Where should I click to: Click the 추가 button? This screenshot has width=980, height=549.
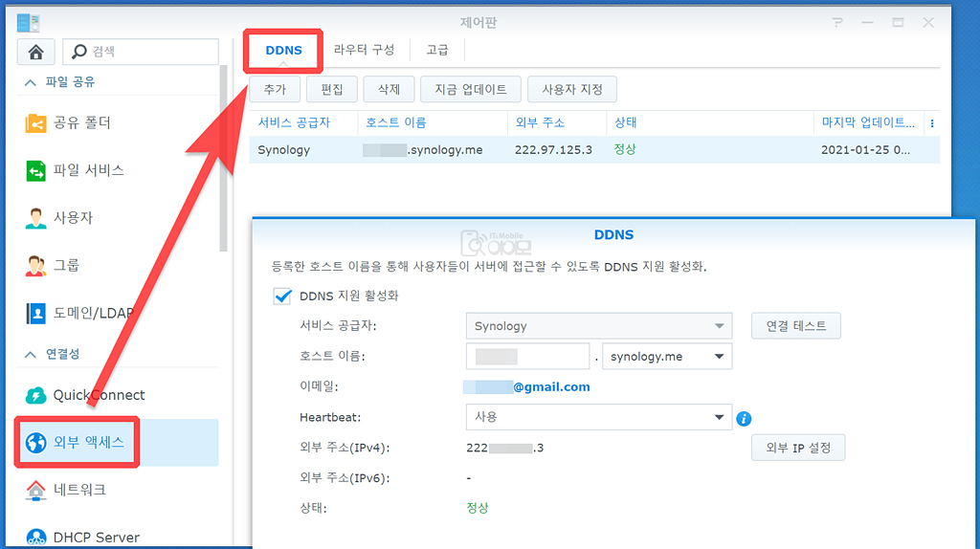click(x=275, y=89)
